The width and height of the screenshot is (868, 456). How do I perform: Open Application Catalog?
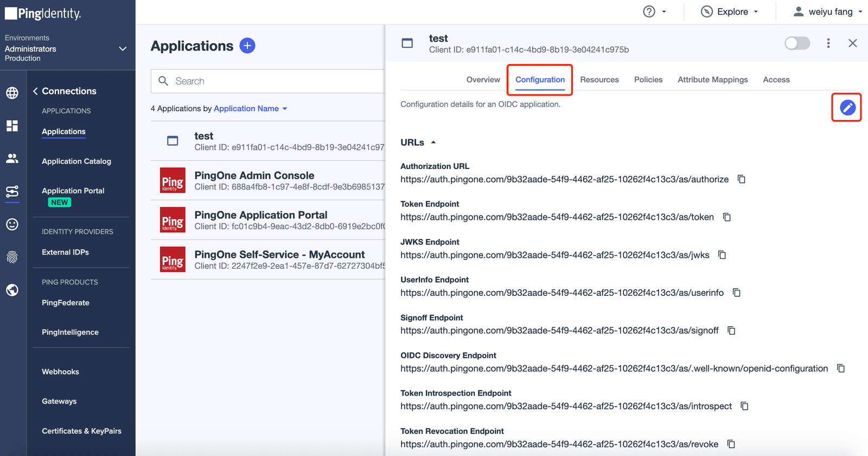tap(76, 161)
